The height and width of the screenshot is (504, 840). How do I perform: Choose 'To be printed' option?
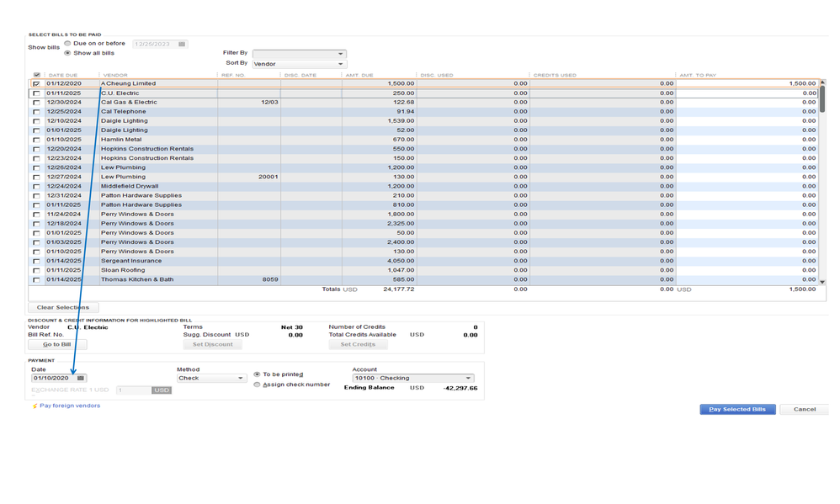pyautogui.click(x=258, y=374)
